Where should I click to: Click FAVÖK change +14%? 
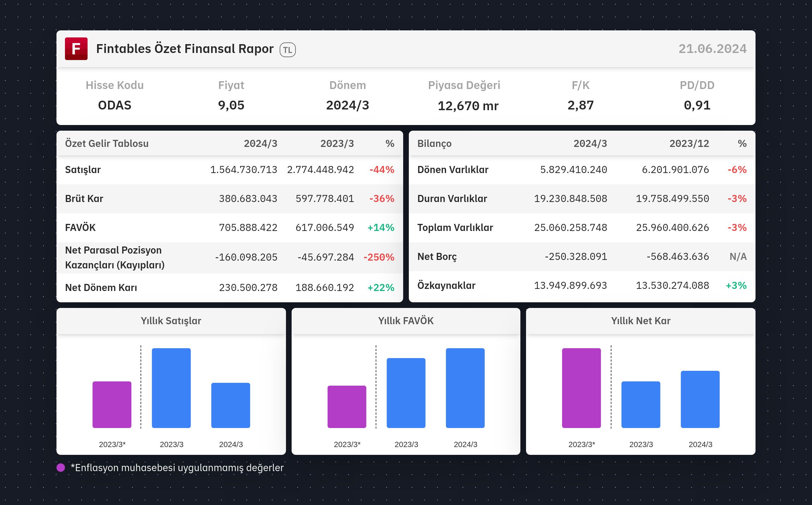[x=381, y=227]
